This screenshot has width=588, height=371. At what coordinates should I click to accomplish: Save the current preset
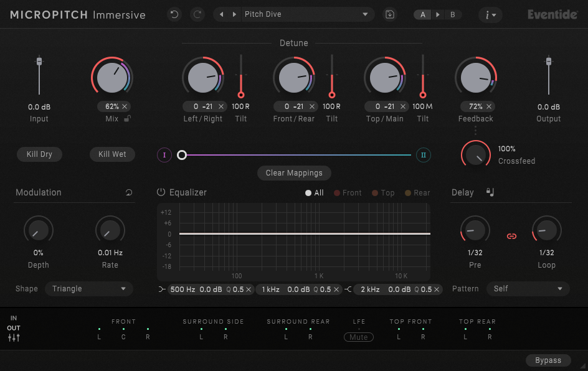coord(390,14)
